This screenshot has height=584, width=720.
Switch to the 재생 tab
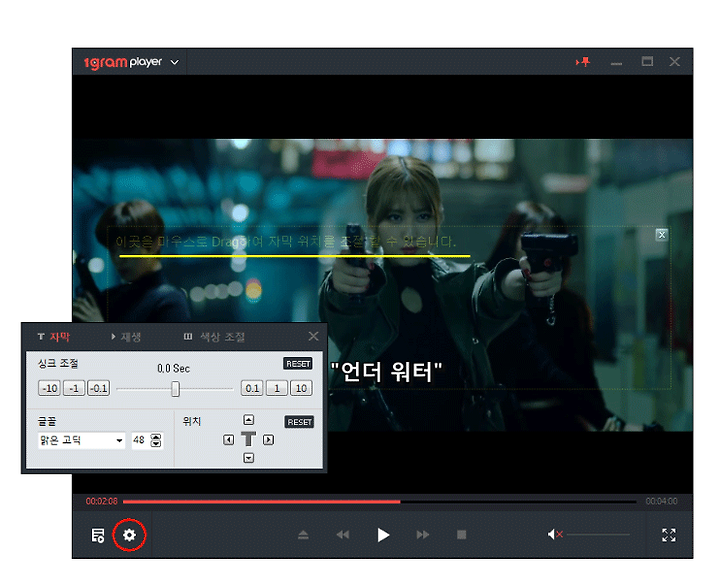126,337
